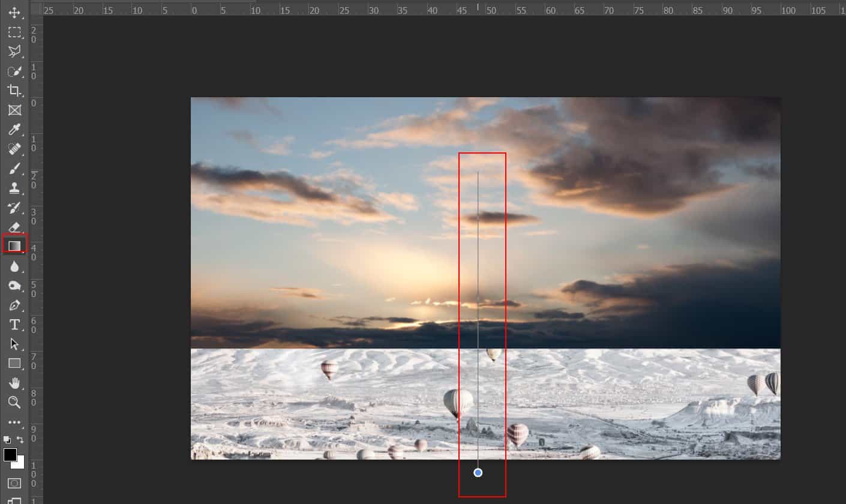
Task: Select the Crop tool
Action: [14, 91]
